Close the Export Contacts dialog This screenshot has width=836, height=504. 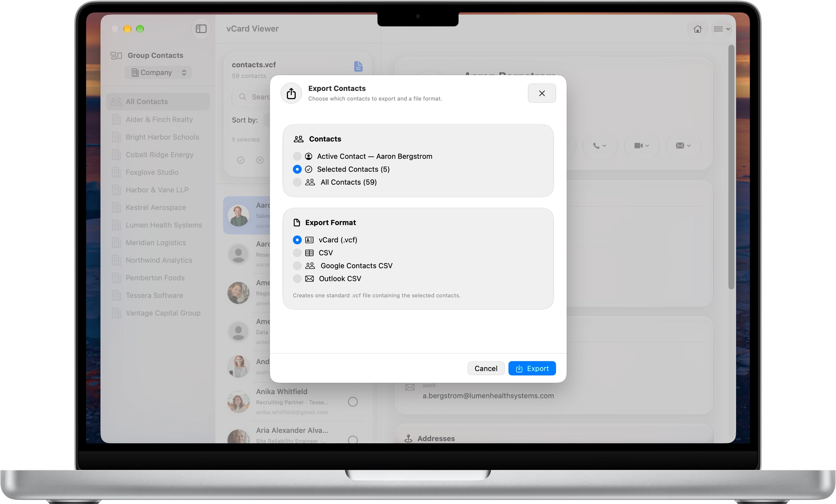click(x=542, y=93)
